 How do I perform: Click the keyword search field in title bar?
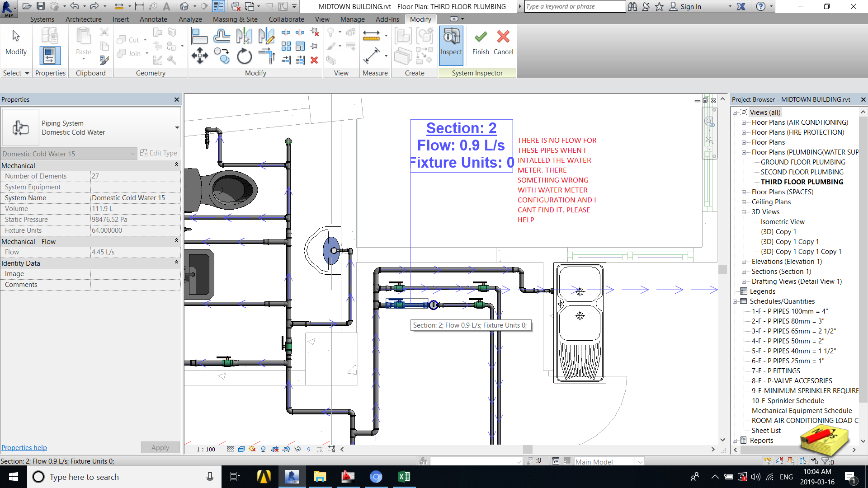[574, 6]
